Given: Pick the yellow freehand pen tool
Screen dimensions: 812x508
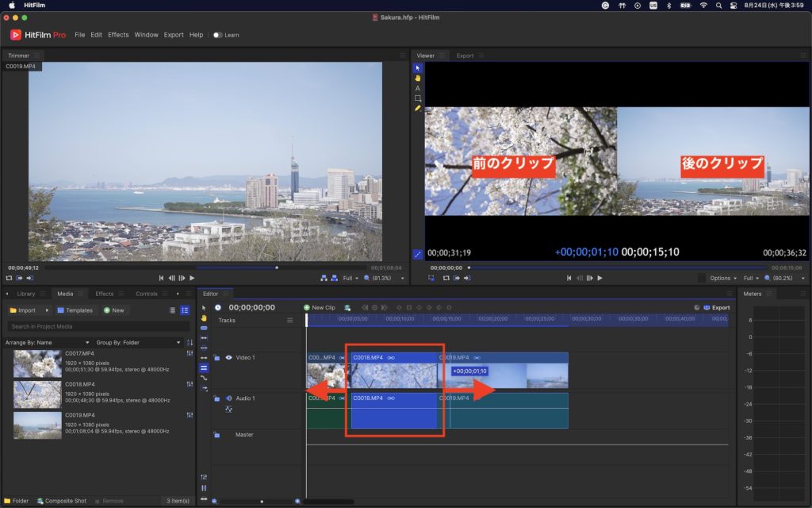Looking at the screenshot, I should (418, 109).
